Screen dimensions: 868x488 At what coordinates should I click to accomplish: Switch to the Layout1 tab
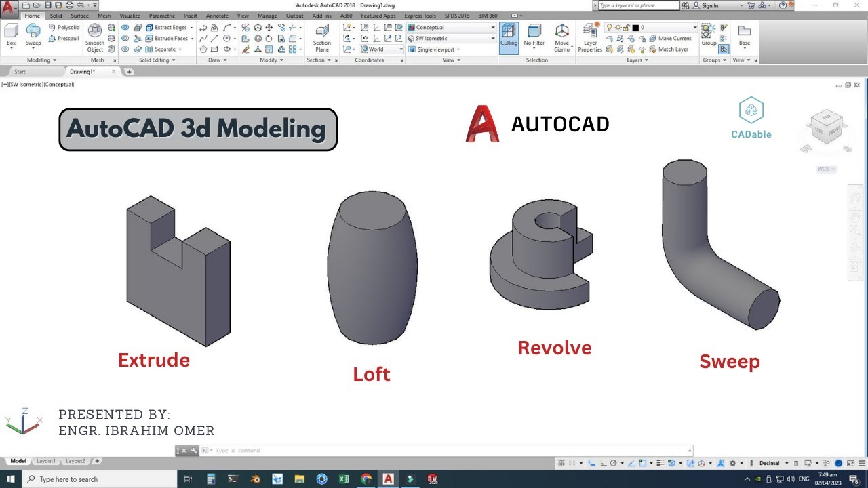(x=45, y=461)
